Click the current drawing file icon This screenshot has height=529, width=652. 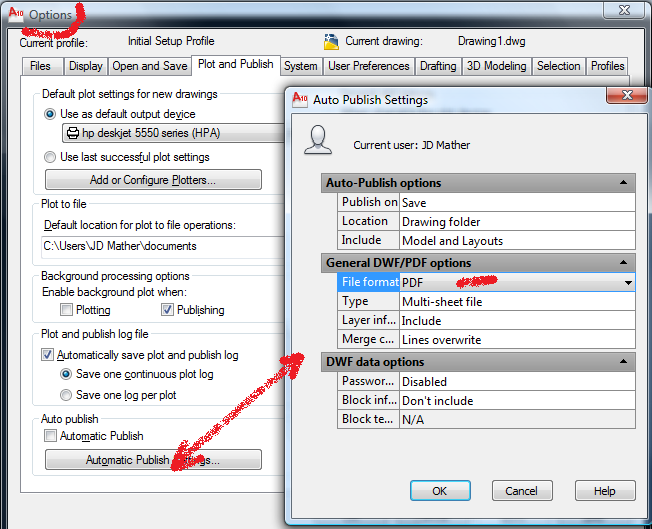click(x=331, y=42)
